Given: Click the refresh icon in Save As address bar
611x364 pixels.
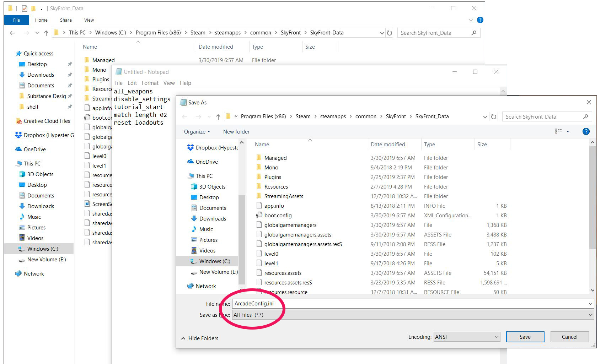Looking at the screenshot, I should click(x=494, y=116).
